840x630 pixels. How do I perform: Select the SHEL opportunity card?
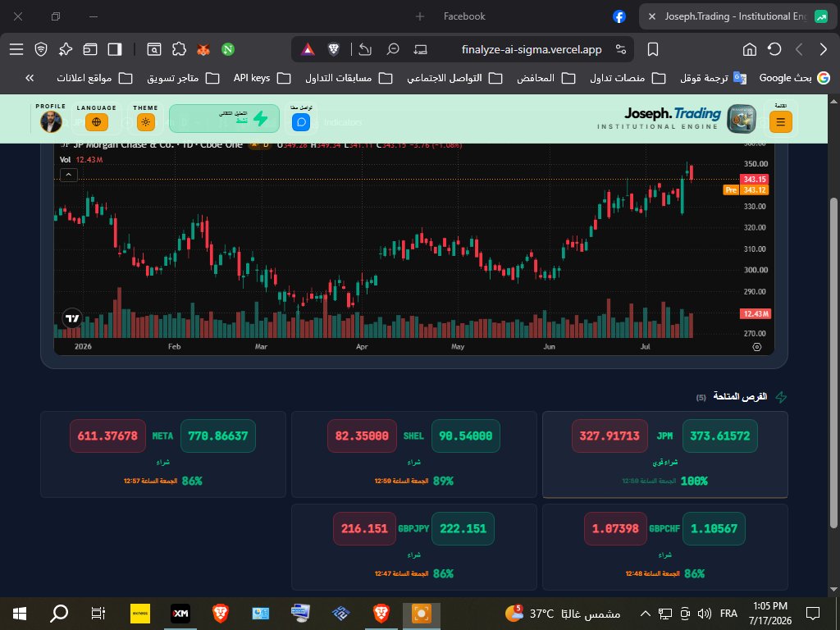414,454
